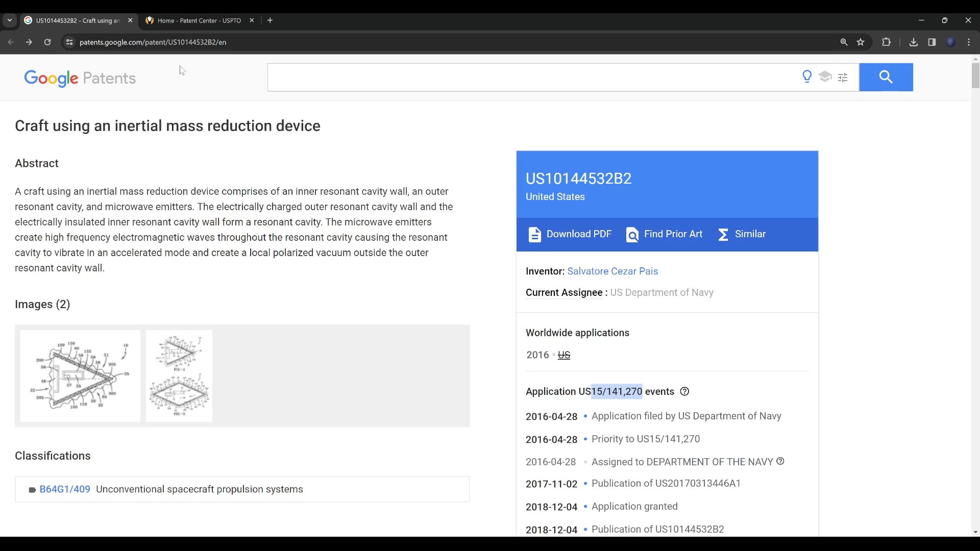Click the Similar sigma icon
The height and width of the screenshot is (551, 980).
(x=723, y=234)
